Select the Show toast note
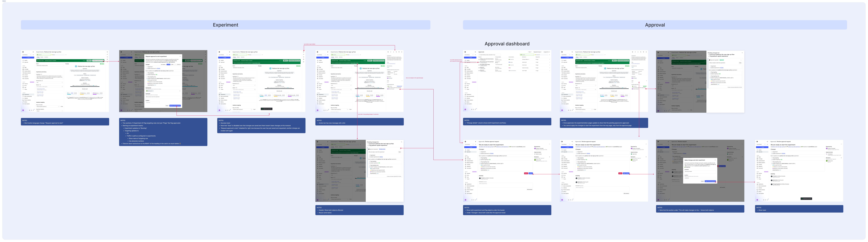This screenshot has width=868, height=242. coord(799,209)
